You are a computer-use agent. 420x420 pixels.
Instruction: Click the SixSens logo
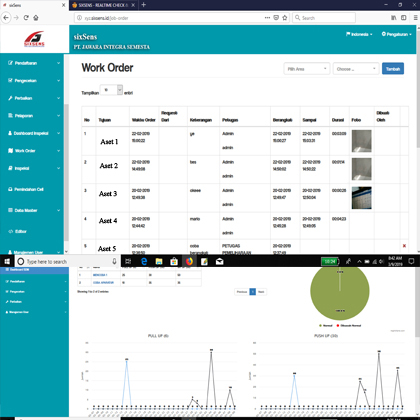pyautogui.click(x=34, y=39)
